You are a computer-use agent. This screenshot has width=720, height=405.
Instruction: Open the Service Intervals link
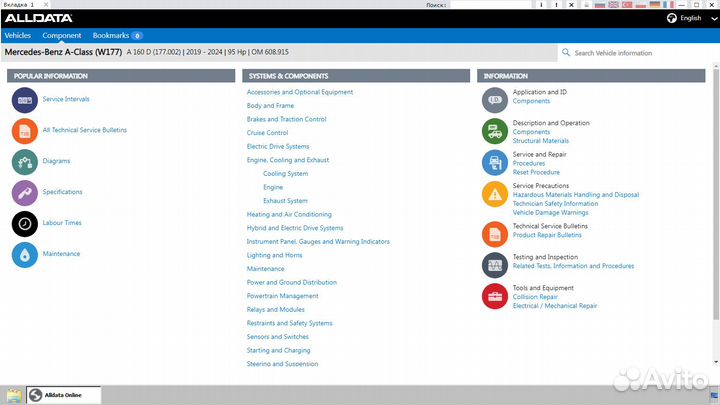[66, 99]
